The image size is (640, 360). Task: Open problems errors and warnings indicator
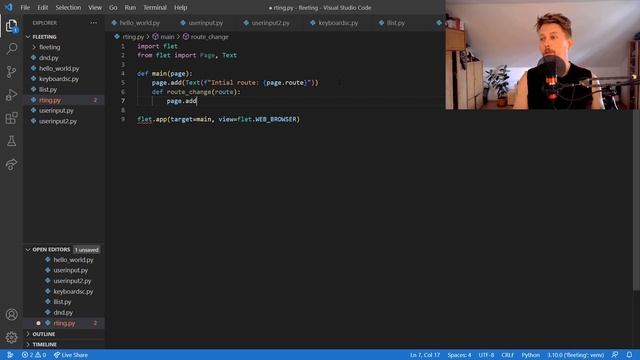tap(34, 355)
